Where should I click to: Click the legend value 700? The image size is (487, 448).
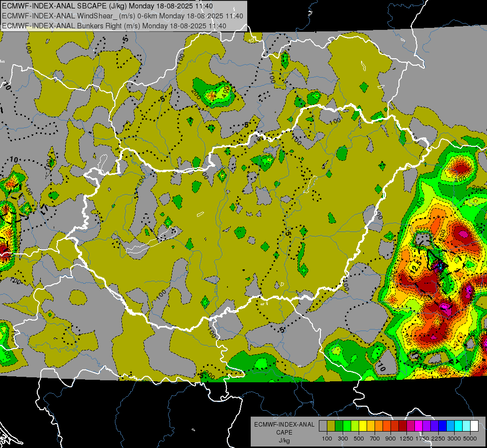pyautogui.click(x=375, y=439)
